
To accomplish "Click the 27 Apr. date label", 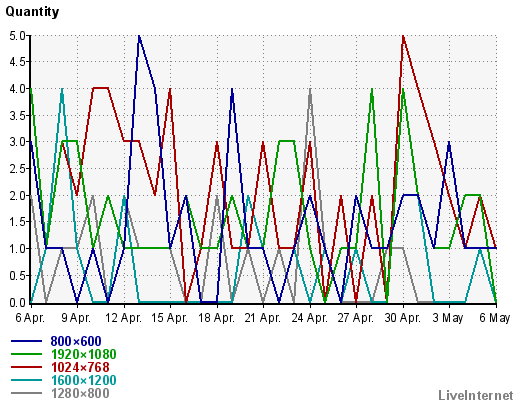I will 356,318.
